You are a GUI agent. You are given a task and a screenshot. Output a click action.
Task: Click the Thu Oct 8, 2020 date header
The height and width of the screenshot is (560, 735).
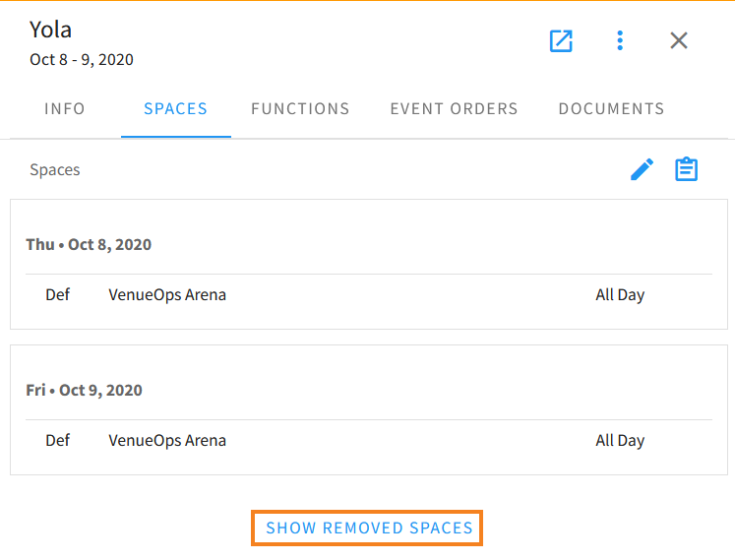pyautogui.click(x=89, y=244)
